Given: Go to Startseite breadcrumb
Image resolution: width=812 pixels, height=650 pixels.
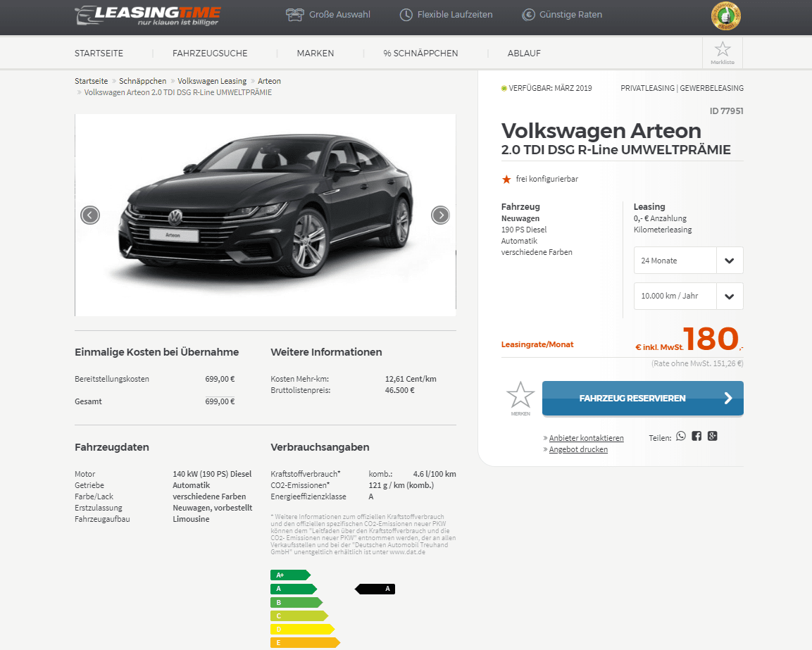Looking at the screenshot, I should (91, 81).
